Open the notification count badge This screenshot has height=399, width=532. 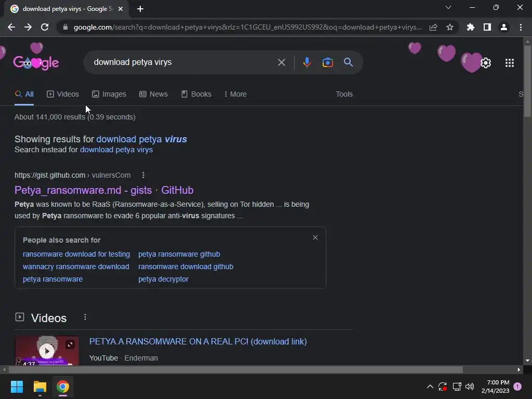517,387
